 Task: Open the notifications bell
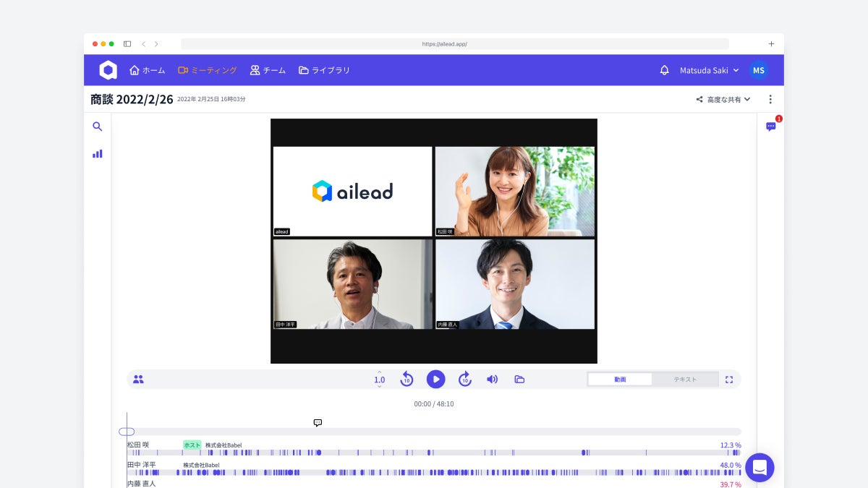point(664,70)
